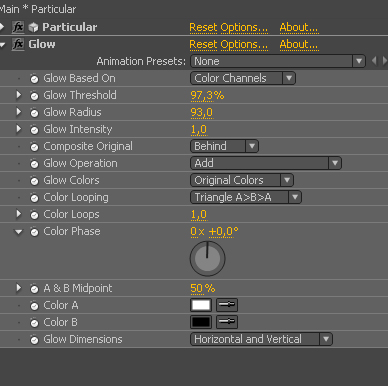The height and width of the screenshot is (386, 388).
Task: Expand Glow Threshold property
Action: [19, 95]
